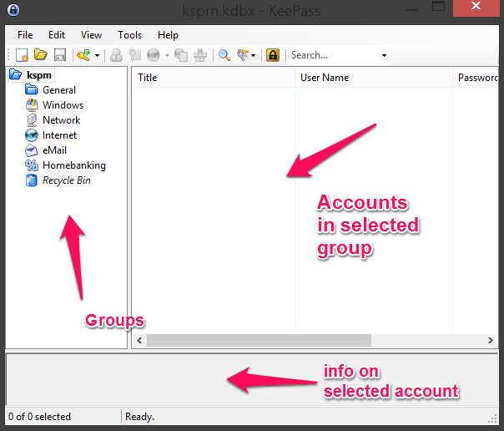Click the Network computer icon
The height and width of the screenshot is (431, 504).
pos(32,120)
